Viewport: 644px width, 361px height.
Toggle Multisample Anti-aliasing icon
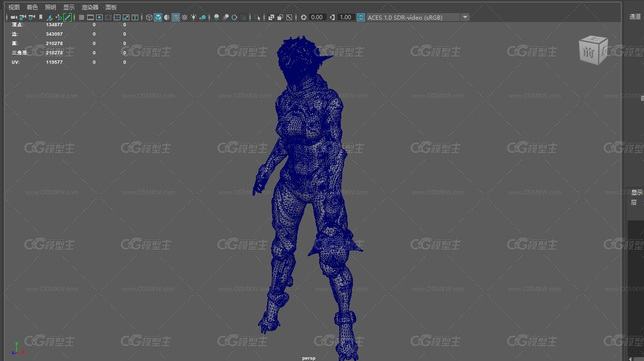[x=234, y=17]
